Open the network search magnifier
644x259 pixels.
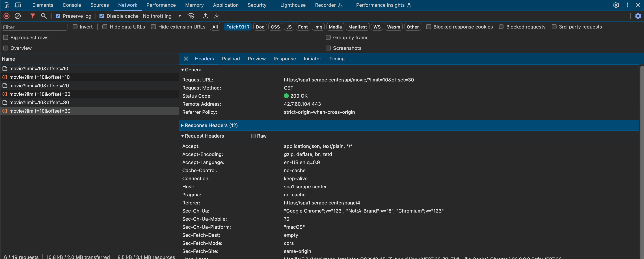[44, 16]
